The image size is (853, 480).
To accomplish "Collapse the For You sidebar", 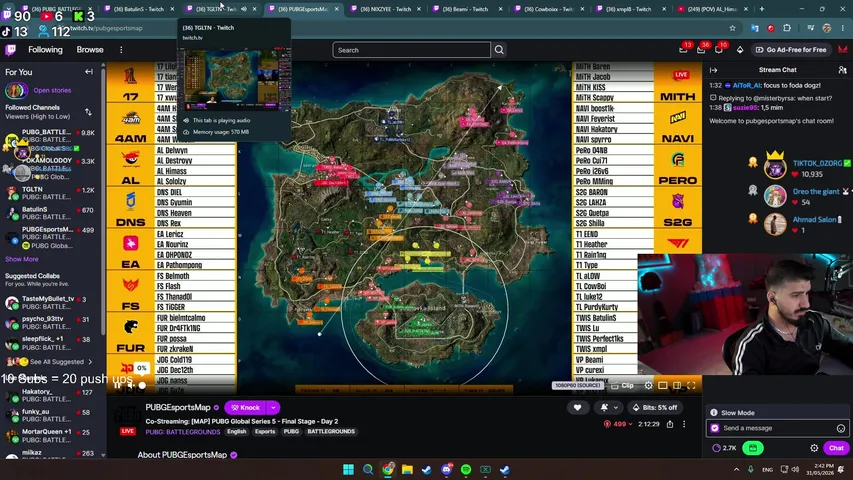I will (89, 72).
